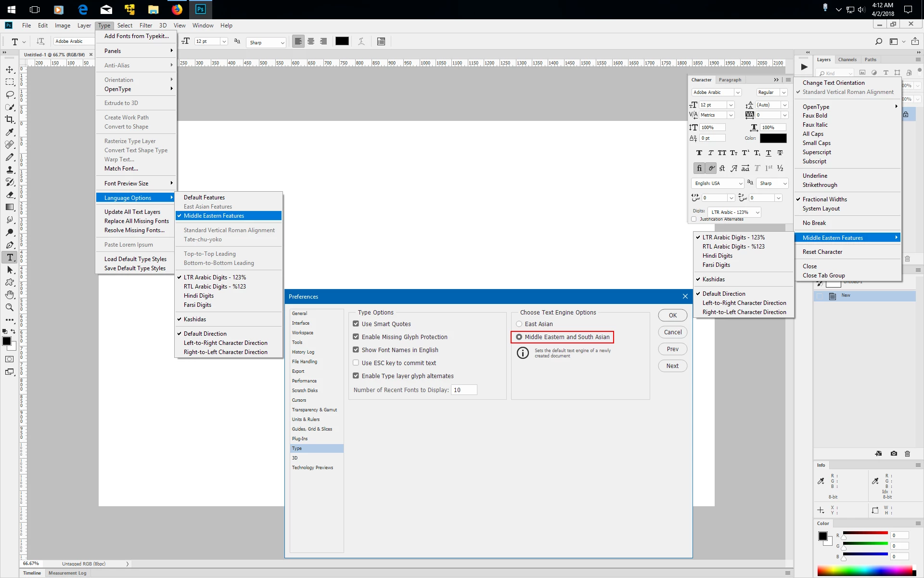Select the Move tool in toolbar

(x=10, y=69)
